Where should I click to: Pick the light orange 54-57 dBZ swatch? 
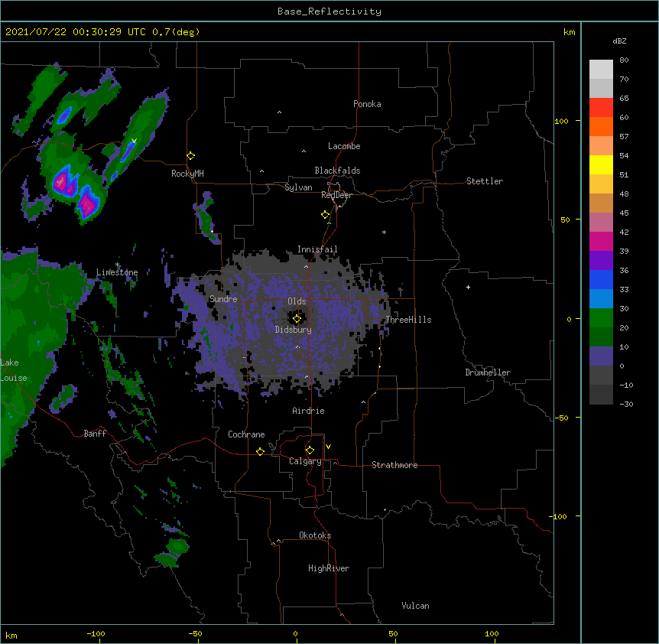tap(601, 146)
